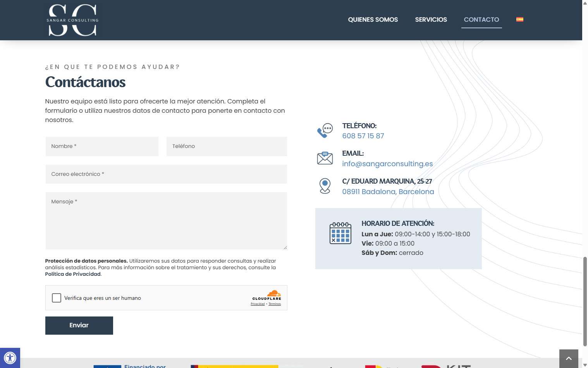Open the Servicios menu item
Screen dimensions: 588x368
click(x=431, y=19)
